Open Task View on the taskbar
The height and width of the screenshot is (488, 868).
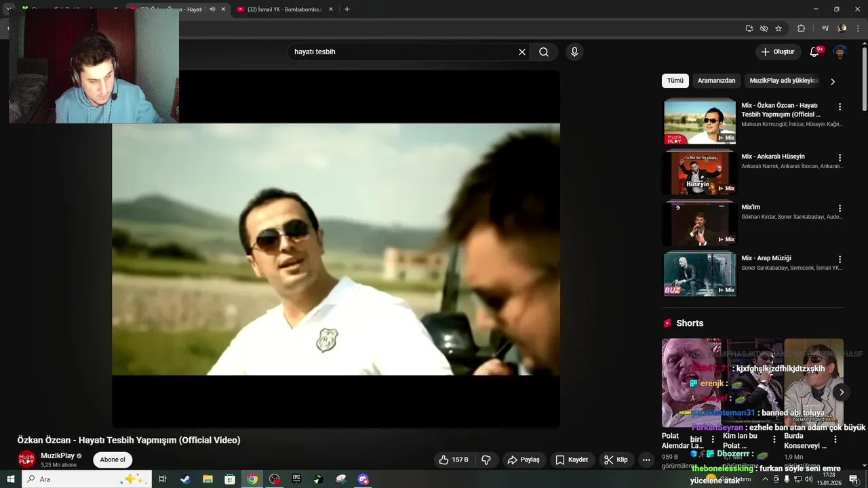pyautogui.click(x=163, y=479)
